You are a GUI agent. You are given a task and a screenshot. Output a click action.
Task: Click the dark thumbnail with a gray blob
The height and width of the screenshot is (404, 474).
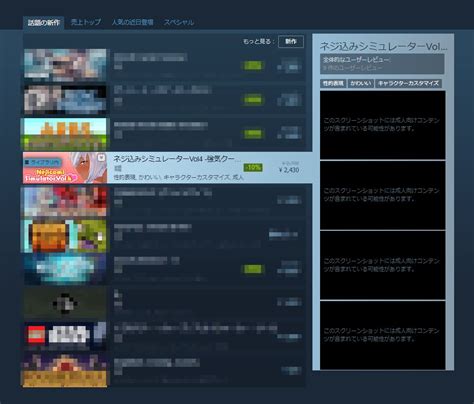[65, 303]
